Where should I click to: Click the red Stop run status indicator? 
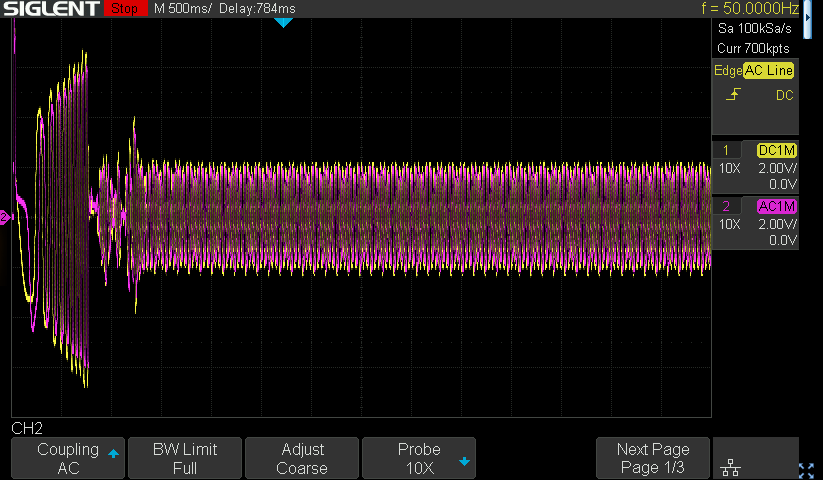[125, 8]
